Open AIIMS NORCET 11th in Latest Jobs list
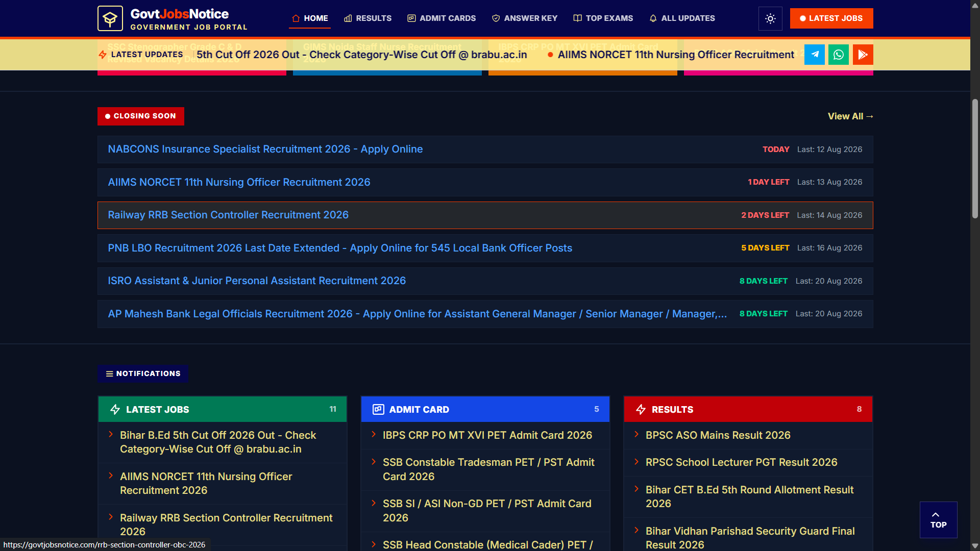This screenshot has width=980, height=551. click(206, 483)
